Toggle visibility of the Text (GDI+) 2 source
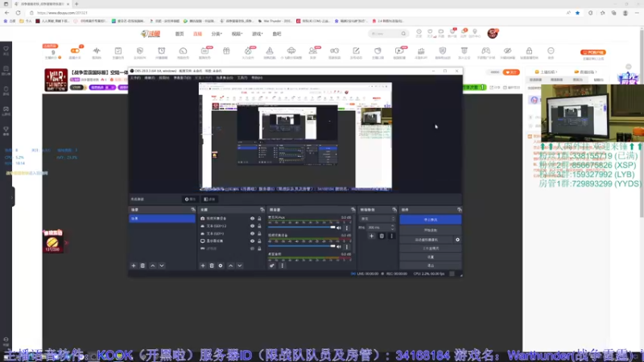This screenshot has width=644, height=362. click(252, 226)
